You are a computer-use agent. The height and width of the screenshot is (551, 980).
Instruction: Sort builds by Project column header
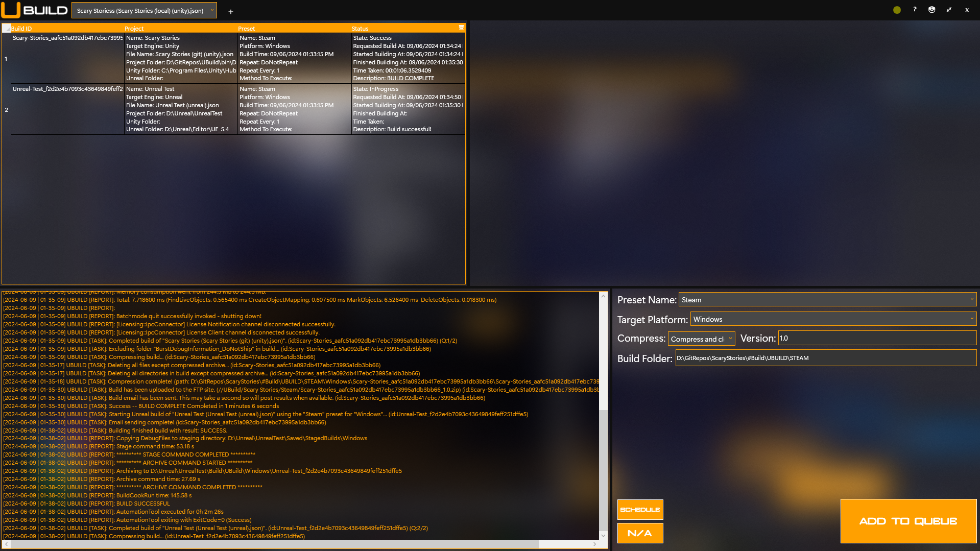pyautogui.click(x=134, y=29)
